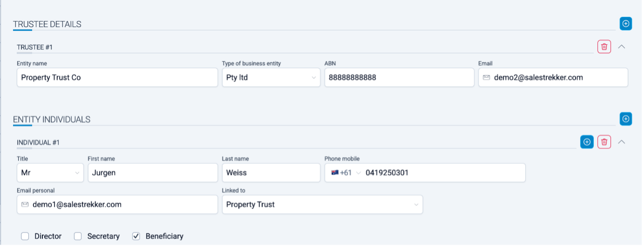Click the Entity name input field

coord(117,78)
